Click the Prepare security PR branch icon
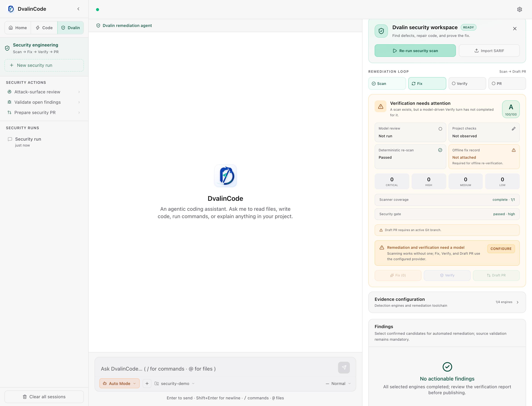The height and width of the screenshot is (406, 532). click(9, 113)
